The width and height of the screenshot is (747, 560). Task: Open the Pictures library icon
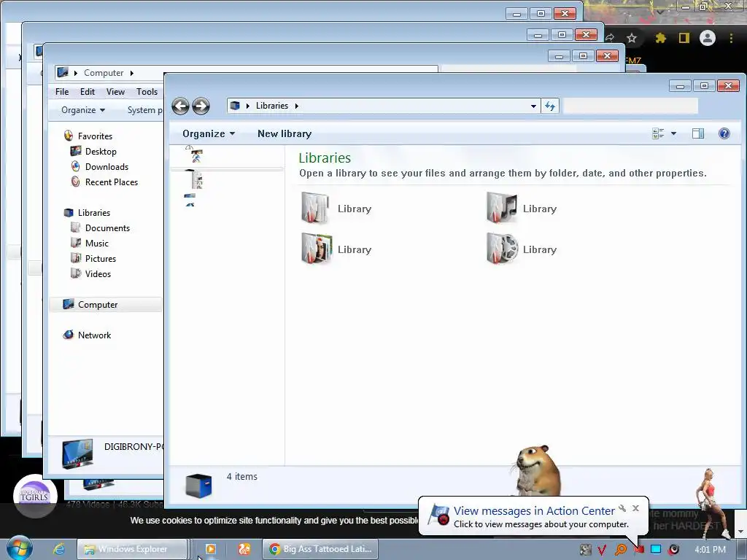coord(317,249)
